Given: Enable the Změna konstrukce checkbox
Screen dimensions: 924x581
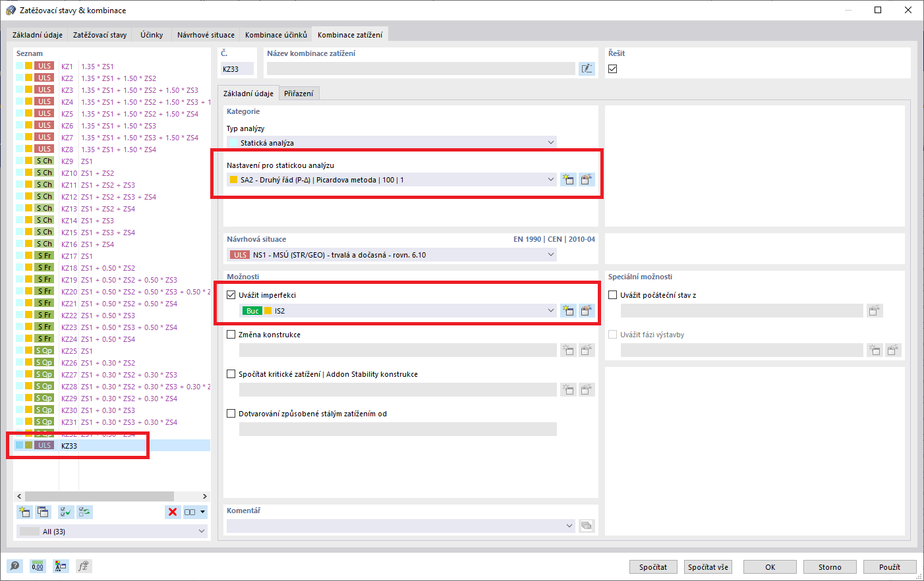Looking at the screenshot, I should pos(231,336).
